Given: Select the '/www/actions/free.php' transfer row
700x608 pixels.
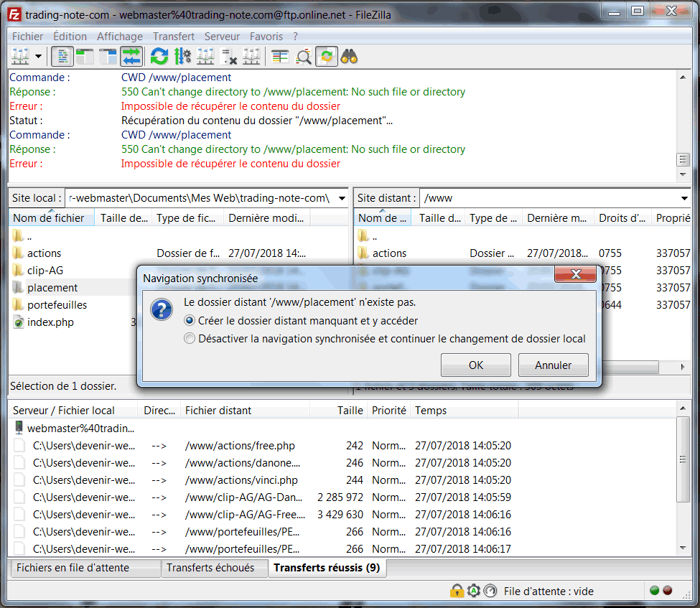Looking at the screenshot, I should click(342, 446).
